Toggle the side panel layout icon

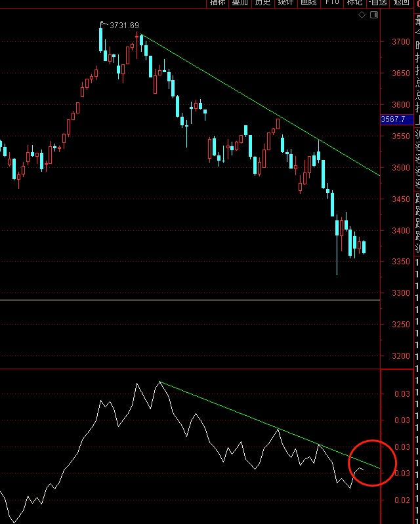(374, 14)
